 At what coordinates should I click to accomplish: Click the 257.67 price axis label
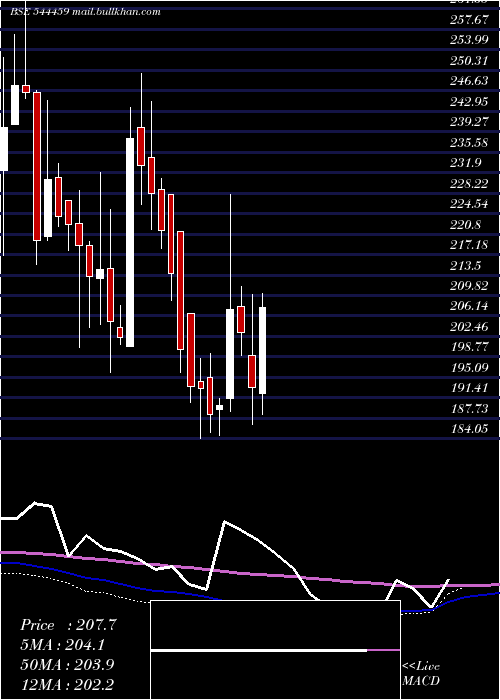[468, 19]
